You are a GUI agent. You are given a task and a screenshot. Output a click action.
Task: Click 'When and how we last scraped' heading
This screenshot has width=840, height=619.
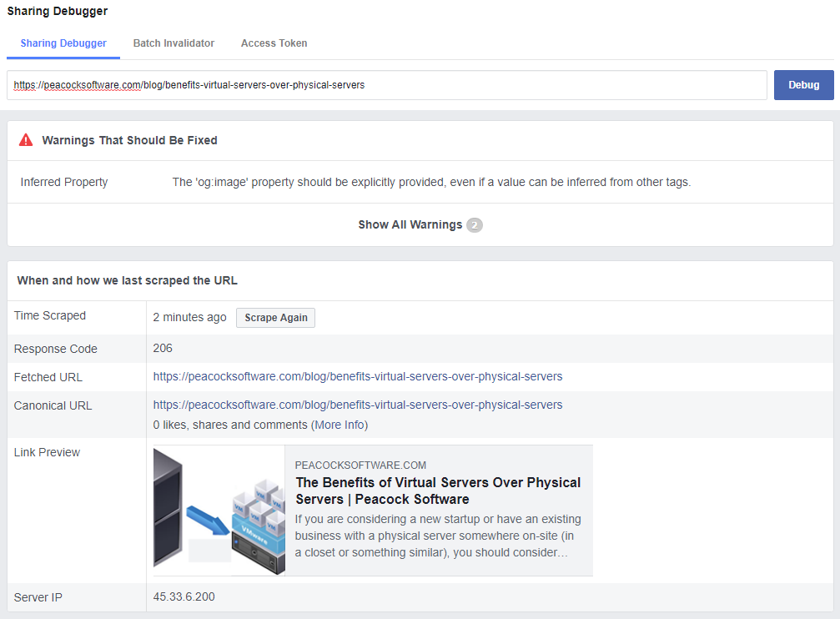pos(127,280)
